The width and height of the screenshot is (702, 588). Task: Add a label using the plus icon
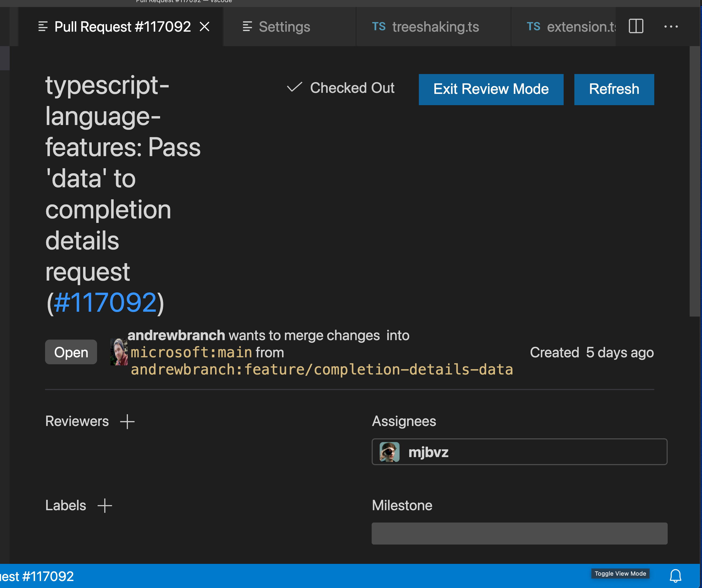click(104, 506)
